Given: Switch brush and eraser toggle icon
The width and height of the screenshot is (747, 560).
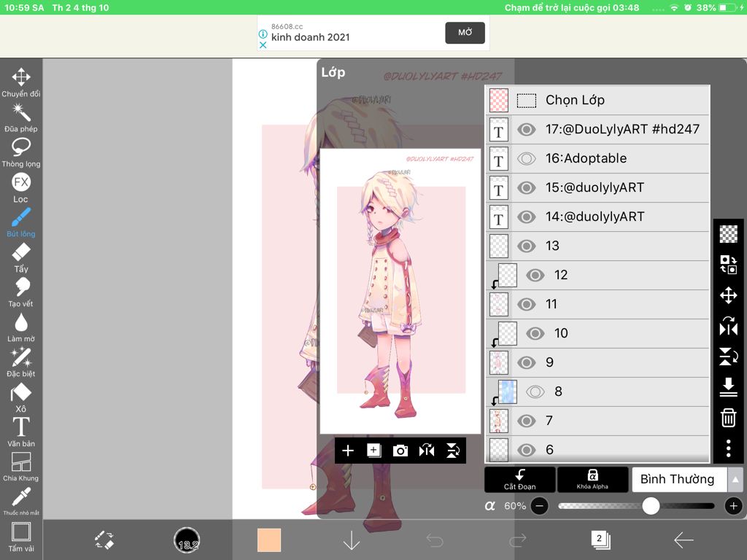Looking at the screenshot, I should coord(104,540).
